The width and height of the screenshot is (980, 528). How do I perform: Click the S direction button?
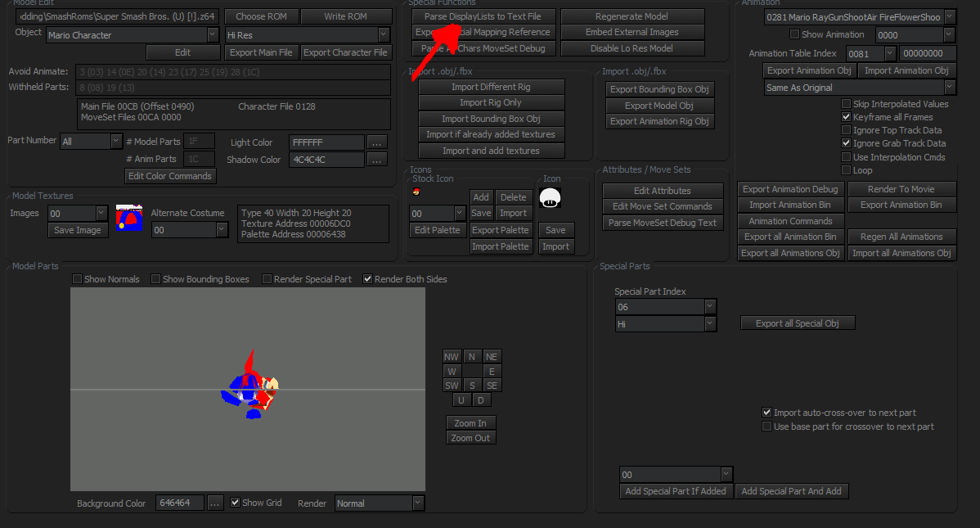click(472, 386)
